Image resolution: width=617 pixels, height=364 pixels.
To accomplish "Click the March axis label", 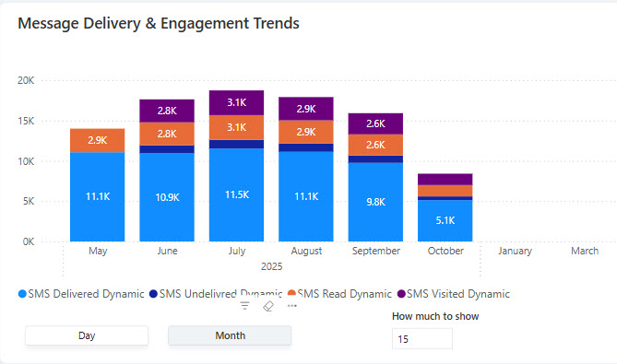I will click(x=585, y=251).
